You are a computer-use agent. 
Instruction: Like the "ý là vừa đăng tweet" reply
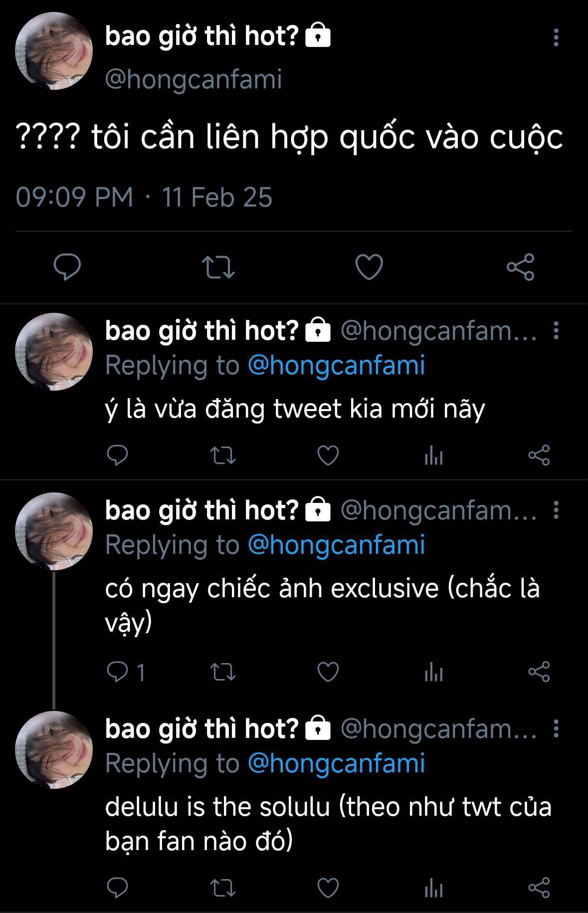[x=328, y=455]
